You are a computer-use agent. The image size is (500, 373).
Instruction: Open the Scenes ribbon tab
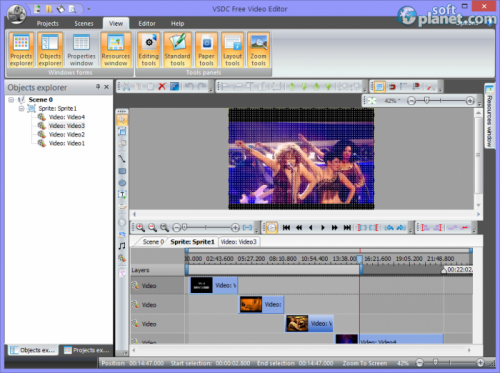pyautogui.click(x=84, y=23)
